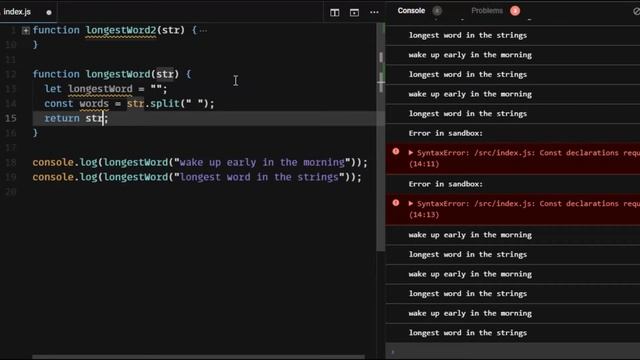This screenshot has width=640, height=360.
Task: Open the editor more options ellipsis
Action: click(x=374, y=12)
